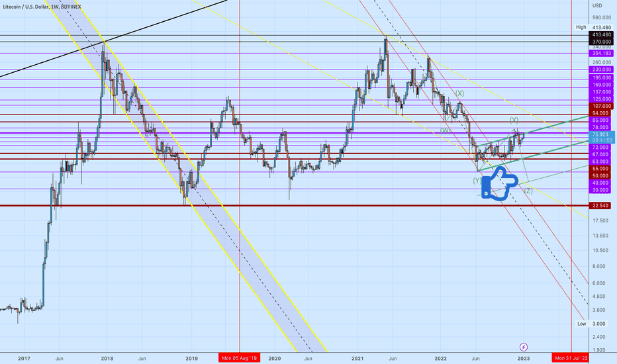
Task: Select the (W) Elliott wave label
Action: (445, 130)
